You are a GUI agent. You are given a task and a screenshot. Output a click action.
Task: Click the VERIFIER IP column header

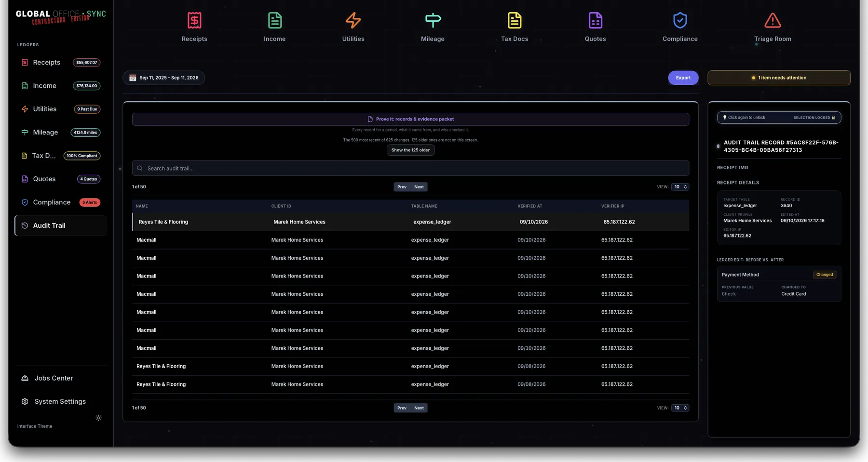click(612, 206)
